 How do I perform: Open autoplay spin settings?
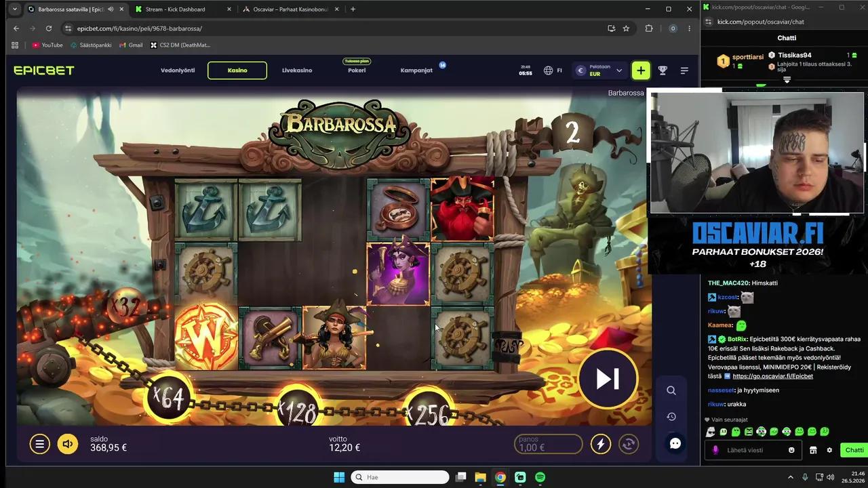point(629,444)
